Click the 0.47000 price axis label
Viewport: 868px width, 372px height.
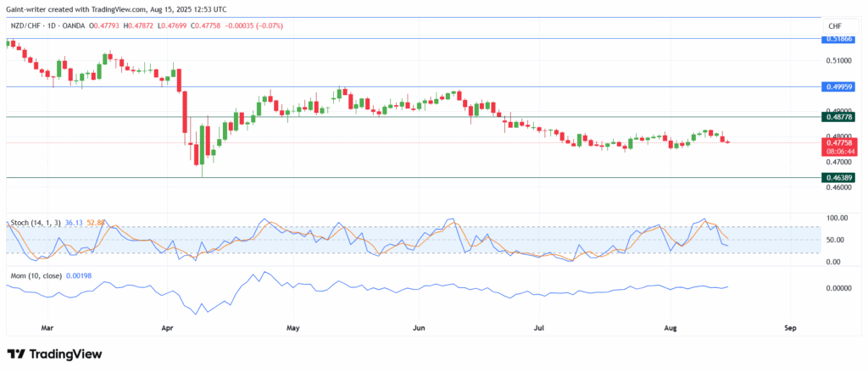click(838, 163)
